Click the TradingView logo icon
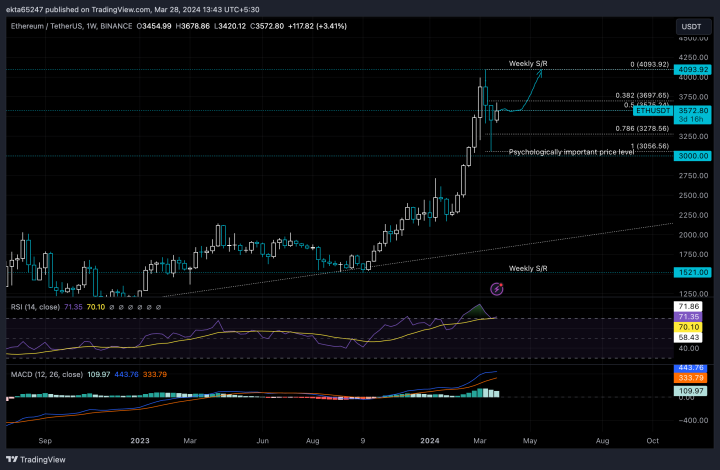Screen dimensions: 720x470 (x=12, y=459)
